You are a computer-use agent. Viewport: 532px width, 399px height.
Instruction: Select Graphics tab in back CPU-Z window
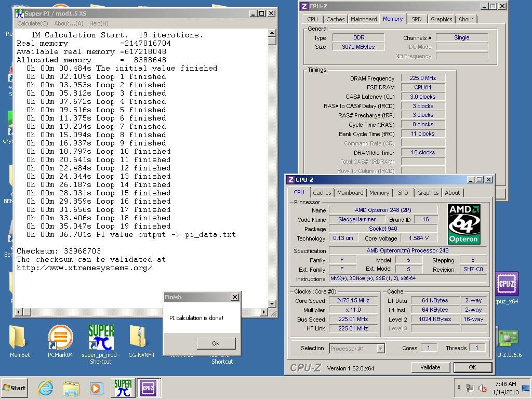pos(441,19)
